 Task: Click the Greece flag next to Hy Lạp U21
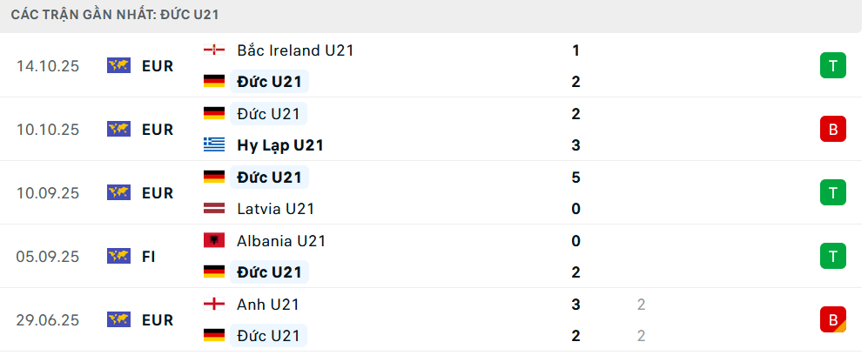[213, 145]
